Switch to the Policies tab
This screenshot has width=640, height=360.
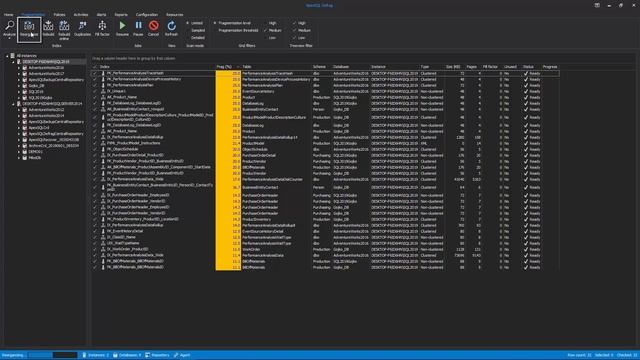tap(59, 15)
